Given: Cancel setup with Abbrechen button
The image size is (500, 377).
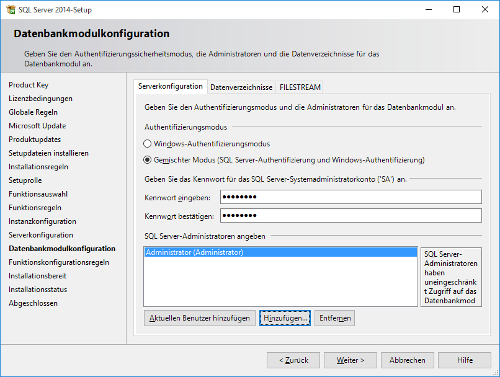Looking at the screenshot, I should tap(407, 360).
